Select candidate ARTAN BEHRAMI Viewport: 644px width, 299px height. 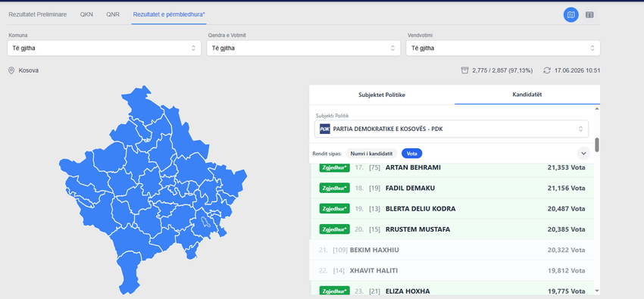point(413,167)
